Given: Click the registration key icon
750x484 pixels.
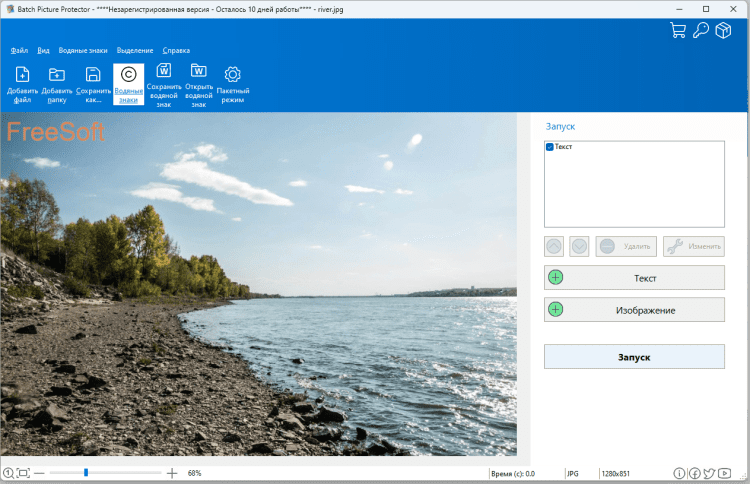Looking at the screenshot, I should coord(701,30).
